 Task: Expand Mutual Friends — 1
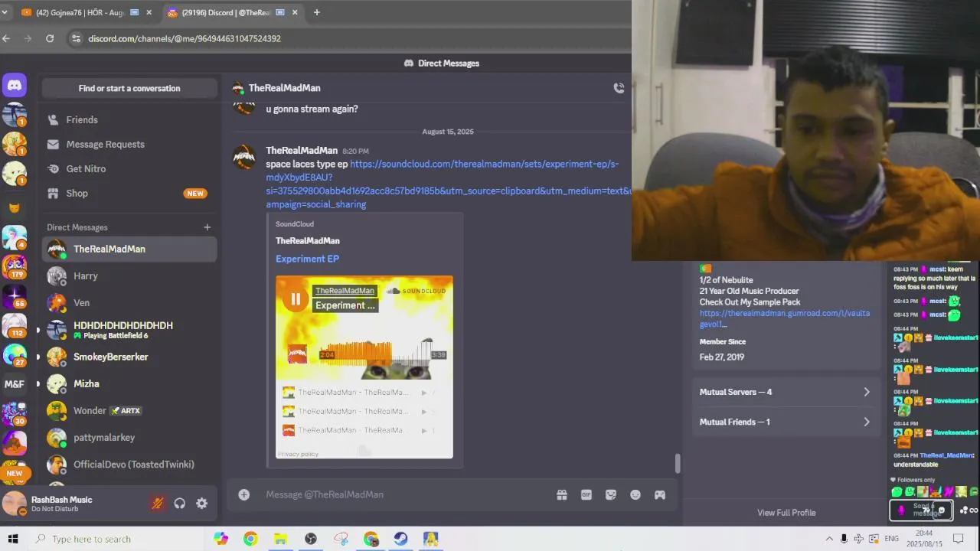click(785, 422)
